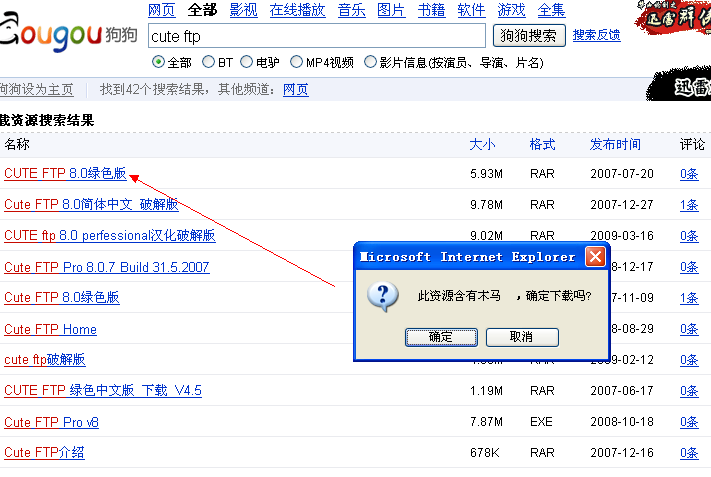
Task: Select the 影片信息 radio button
Action: tap(370, 62)
